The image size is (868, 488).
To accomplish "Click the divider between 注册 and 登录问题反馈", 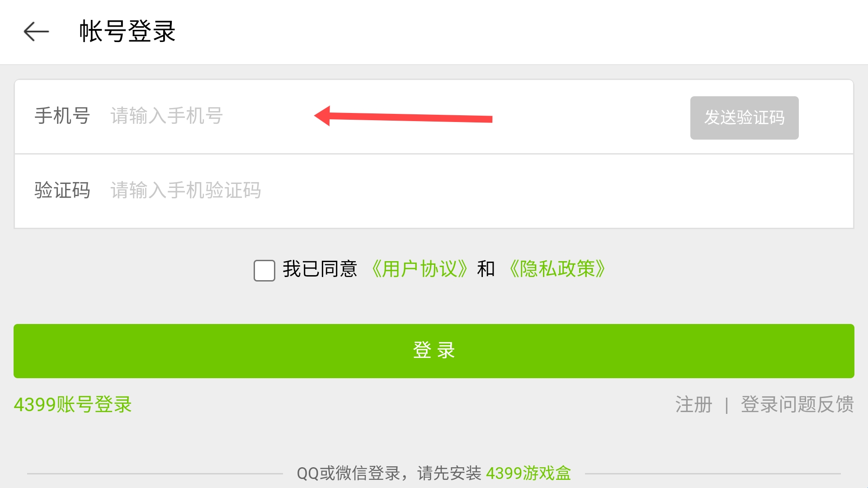I will (726, 405).
